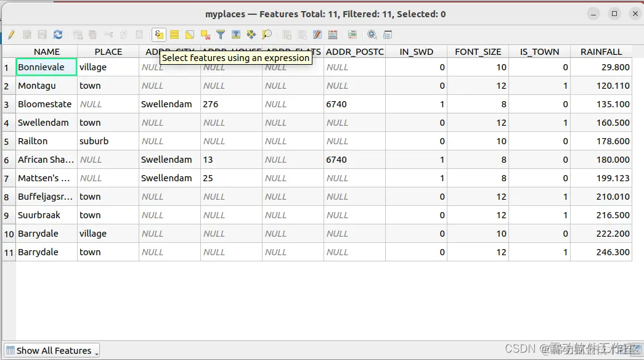Click the ADDR_POSTC column header

(354, 52)
